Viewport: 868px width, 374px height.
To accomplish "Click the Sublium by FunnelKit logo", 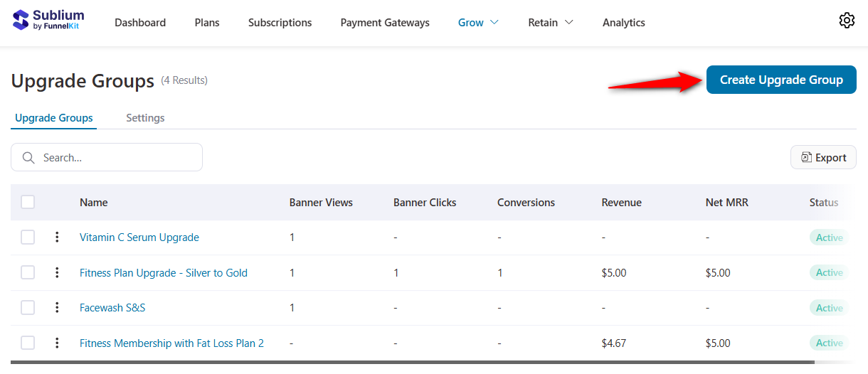I will [x=48, y=21].
